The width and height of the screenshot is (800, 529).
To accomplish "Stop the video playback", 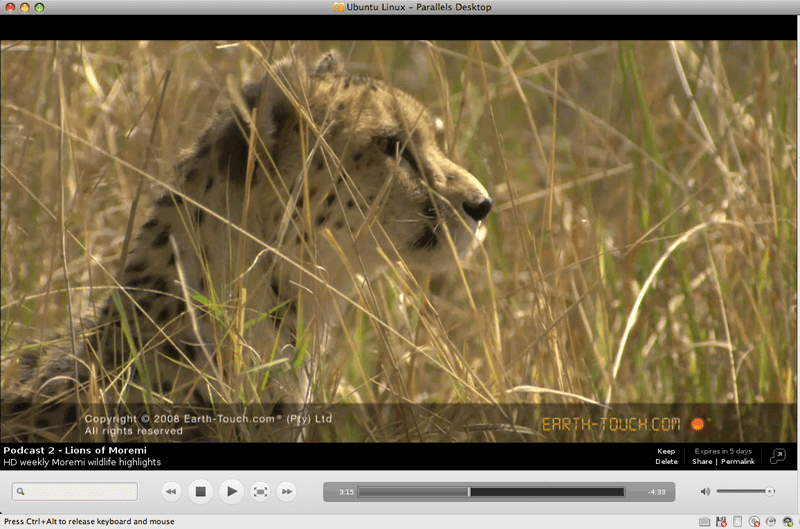I will [200, 491].
